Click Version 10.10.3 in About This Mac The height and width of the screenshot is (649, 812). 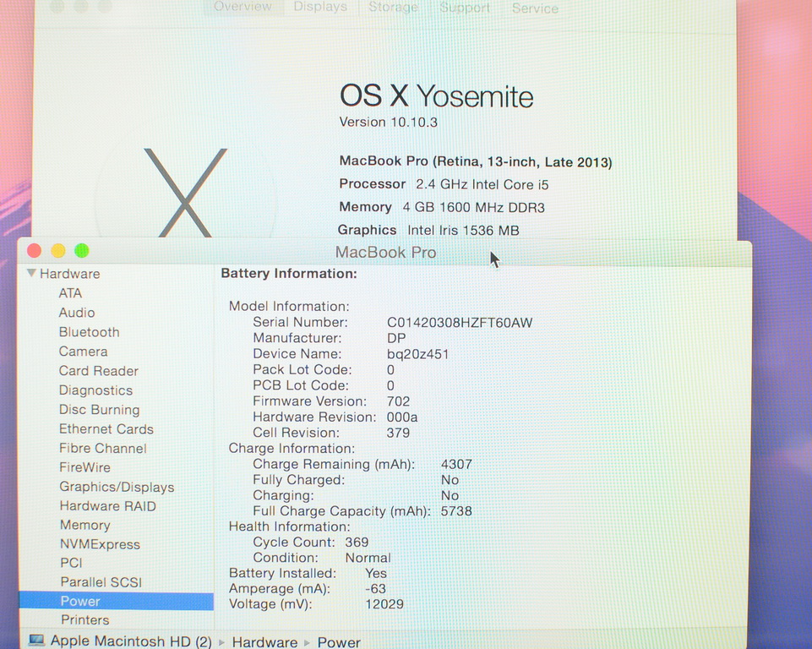(389, 123)
